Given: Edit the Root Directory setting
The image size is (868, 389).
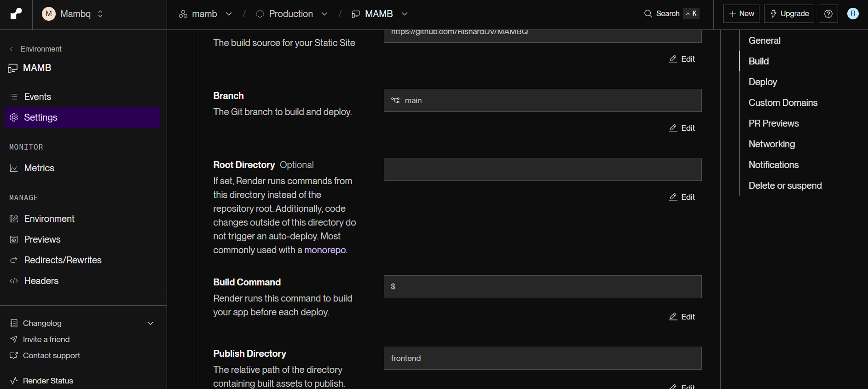Looking at the screenshot, I should tap(682, 197).
